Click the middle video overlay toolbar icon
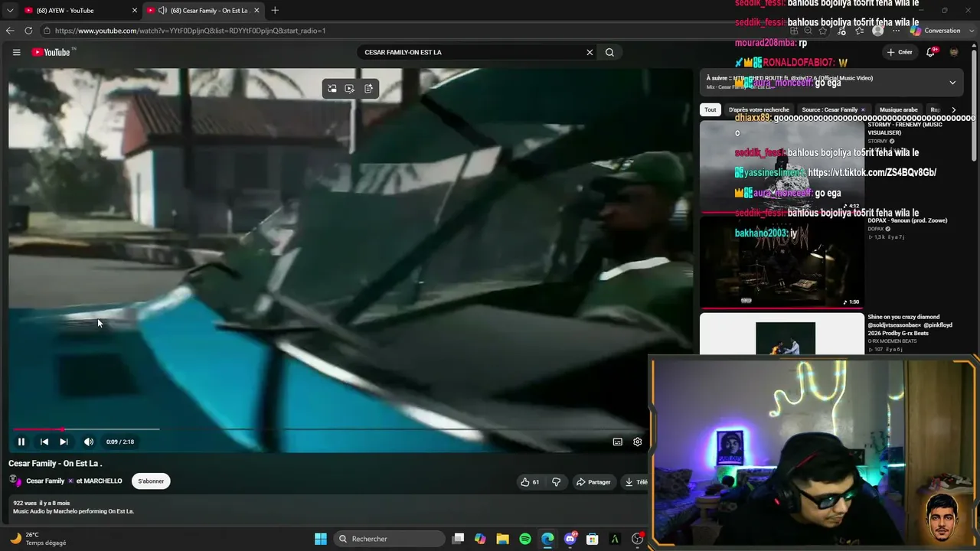This screenshot has height=551, width=980. 350,89
